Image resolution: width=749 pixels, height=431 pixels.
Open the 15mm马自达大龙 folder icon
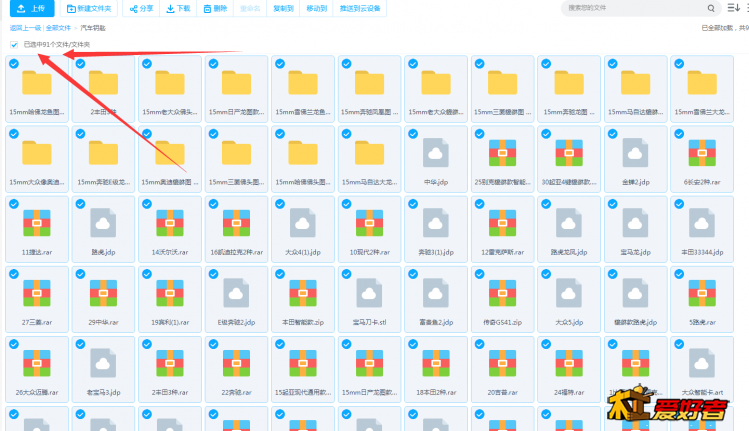tap(369, 153)
